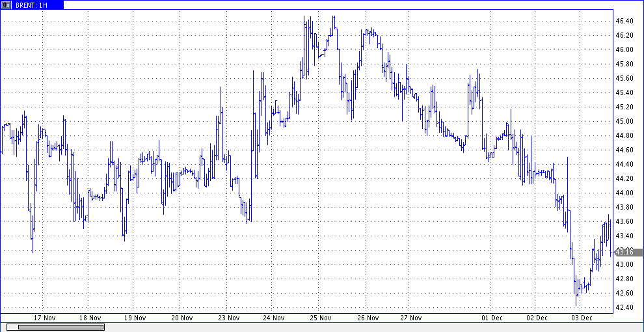Screen dimensions: 644x332
Task: Click the 18 Nov date label
Action: (90, 318)
